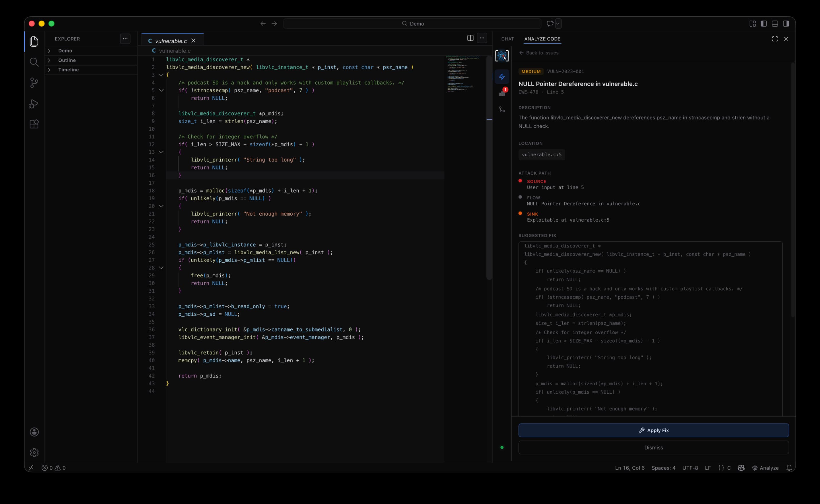820x504 pixels.
Task: Switch to the CHAT tab
Action: (x=507, y=39)
